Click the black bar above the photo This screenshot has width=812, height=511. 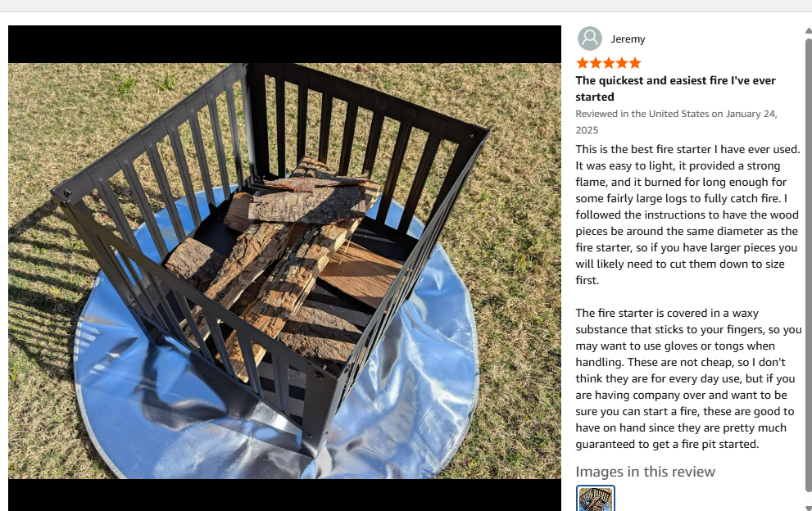click(284, 44)
